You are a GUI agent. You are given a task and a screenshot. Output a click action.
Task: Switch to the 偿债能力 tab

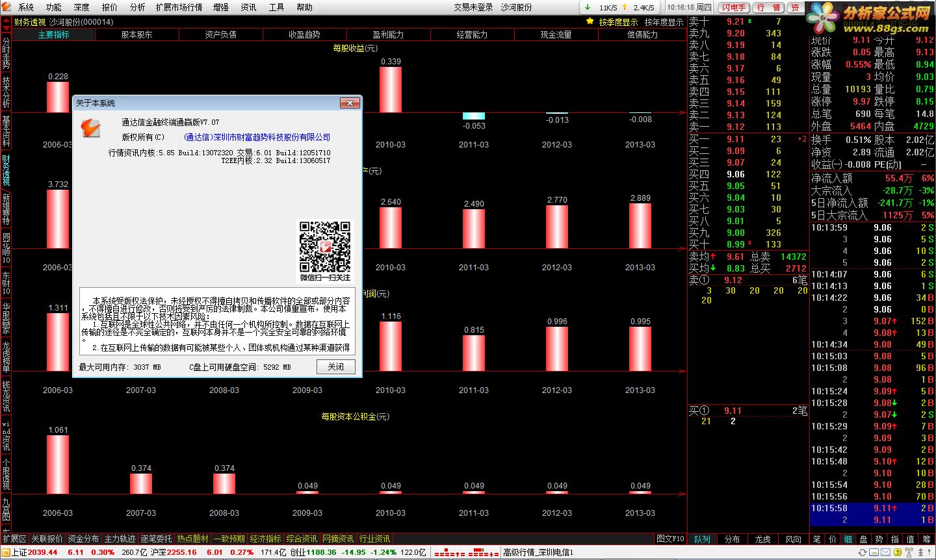642,34
